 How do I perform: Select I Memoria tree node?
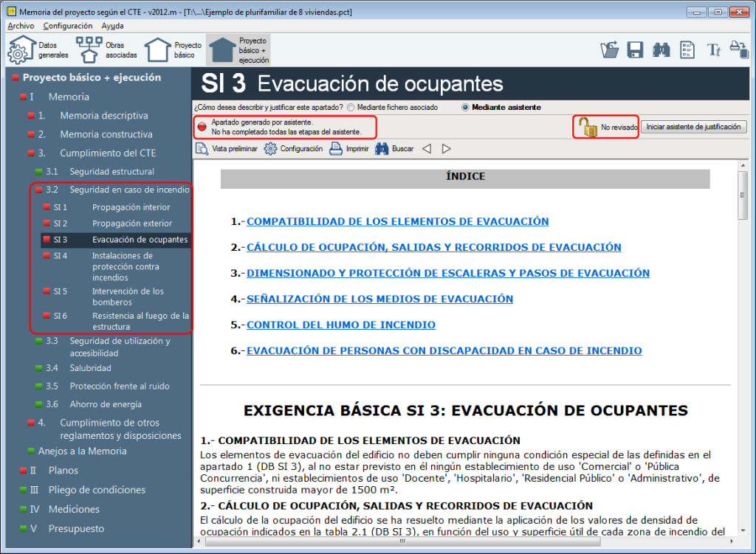coord(69,97)
